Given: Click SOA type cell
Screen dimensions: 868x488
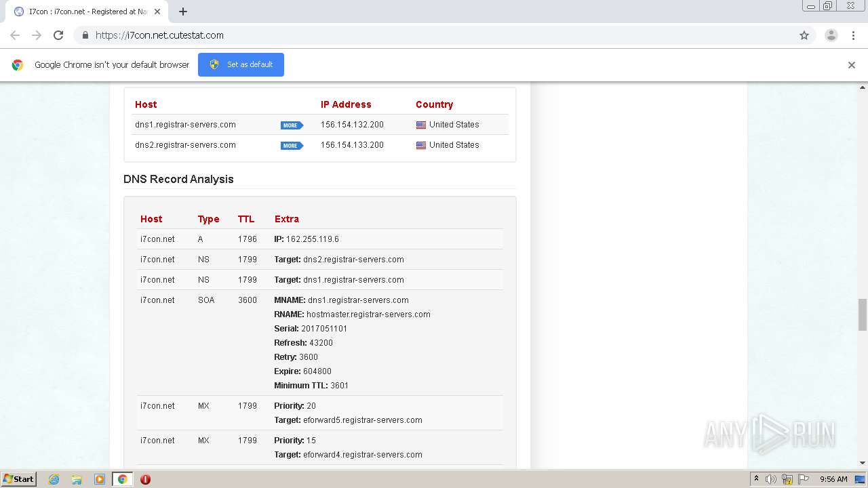Looking at the screenshot, I should [x=206, y=300].
